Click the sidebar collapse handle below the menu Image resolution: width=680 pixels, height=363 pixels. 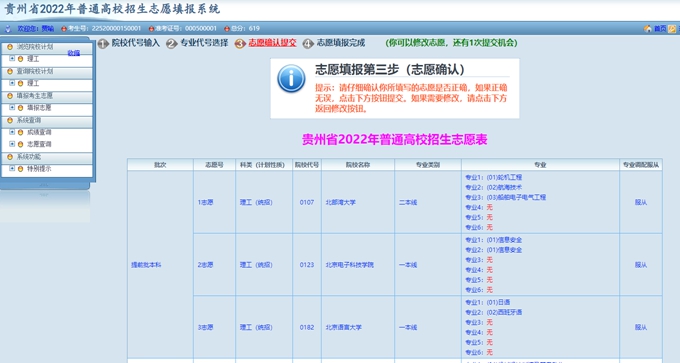(44, 185)
